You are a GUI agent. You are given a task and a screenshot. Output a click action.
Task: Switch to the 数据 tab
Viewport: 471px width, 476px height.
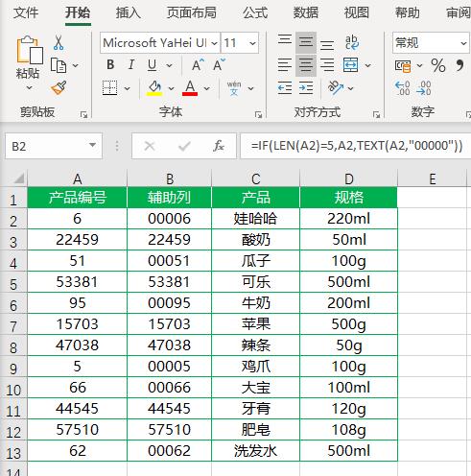point(306,12)
